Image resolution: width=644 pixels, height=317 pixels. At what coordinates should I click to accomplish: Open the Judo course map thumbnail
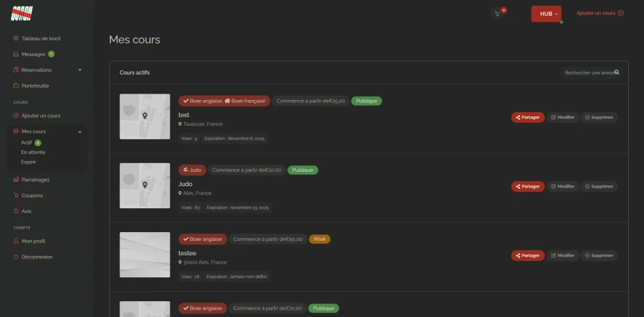[x=145, y=186]
